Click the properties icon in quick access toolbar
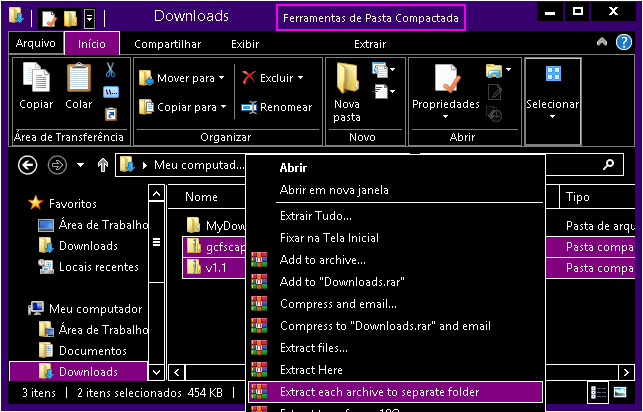 pos(49,18)
